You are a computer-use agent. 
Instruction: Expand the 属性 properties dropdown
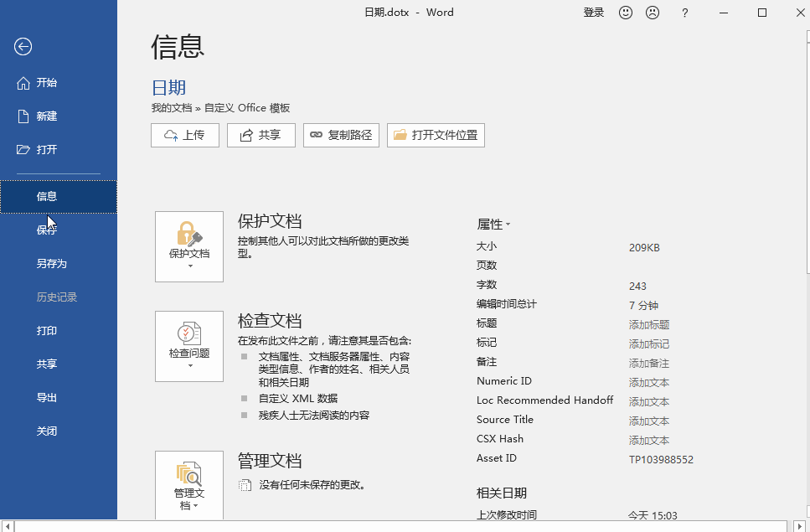point(493,225)
